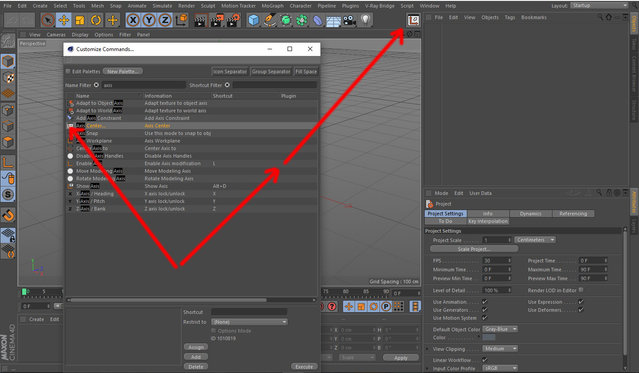
Task: Click the New Palette button
Action: pos(123,71)
